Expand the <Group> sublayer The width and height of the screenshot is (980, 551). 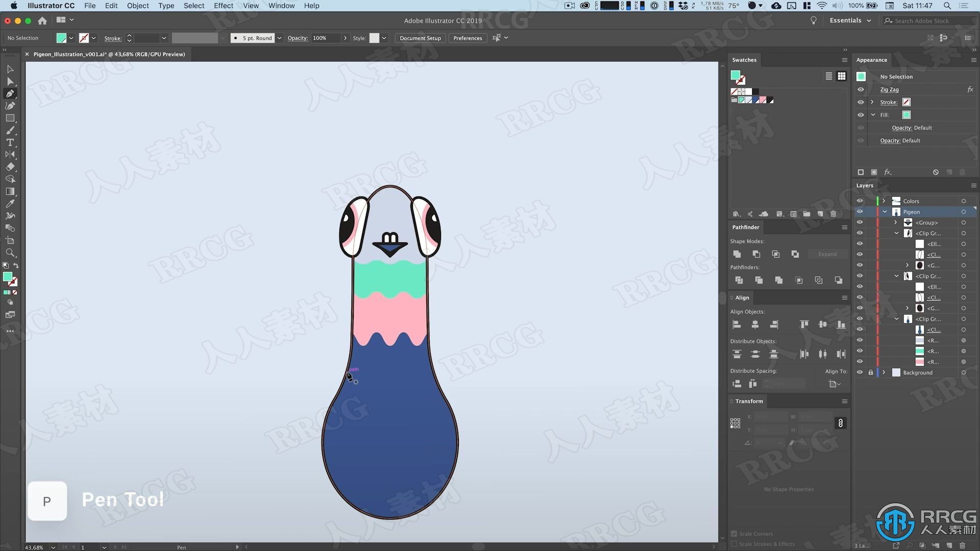click(x=896, y=222)
